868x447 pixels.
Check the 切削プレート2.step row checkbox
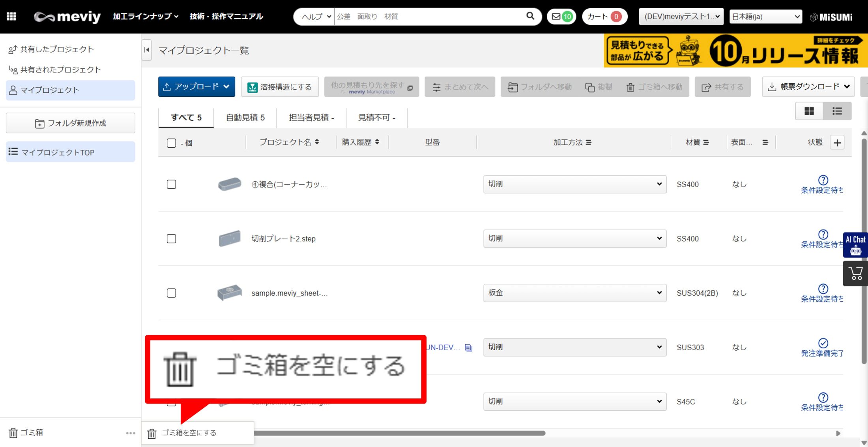tap(171, 239)
